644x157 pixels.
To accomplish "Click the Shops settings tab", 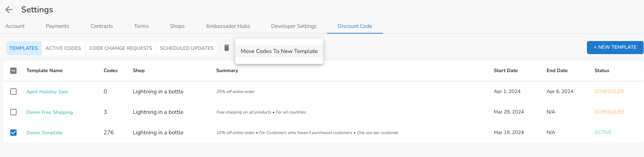I will [177, 26].
